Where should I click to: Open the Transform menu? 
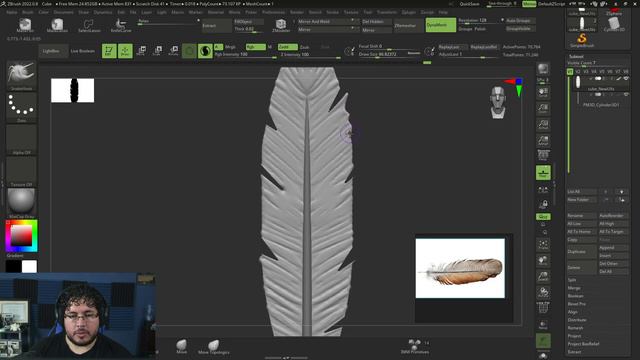coord(386,12)
